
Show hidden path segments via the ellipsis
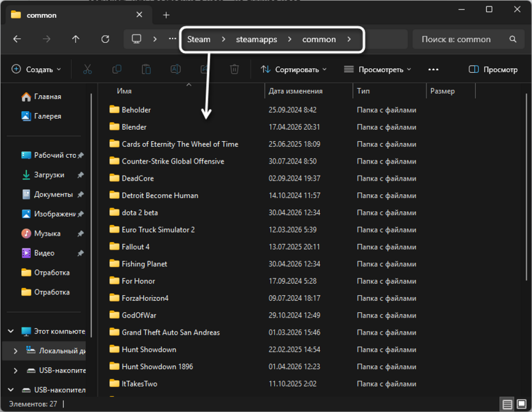(x=173, y=39)
